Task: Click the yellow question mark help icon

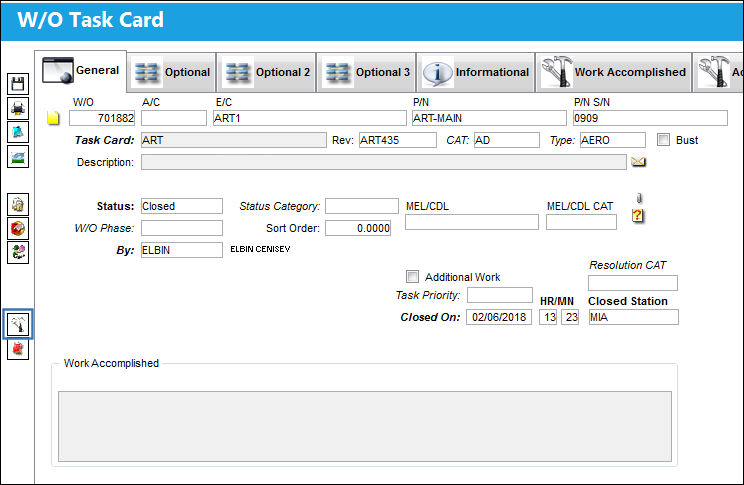Action: 637,215
